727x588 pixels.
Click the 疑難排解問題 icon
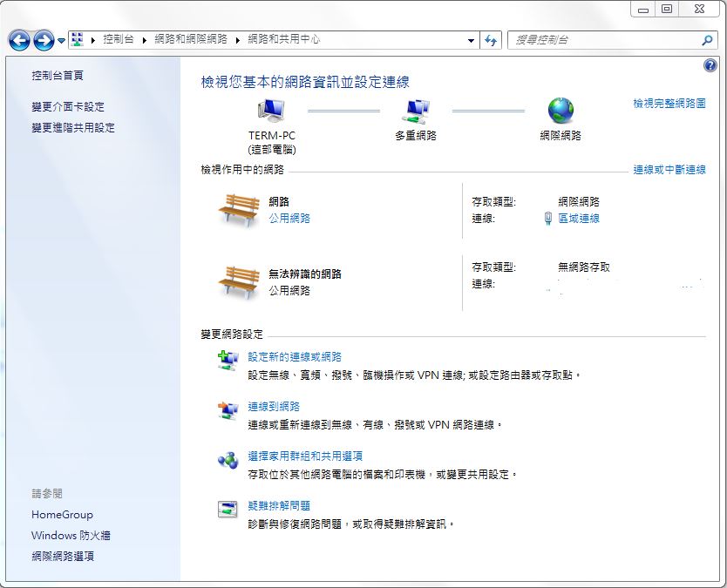tap(228, 510)
